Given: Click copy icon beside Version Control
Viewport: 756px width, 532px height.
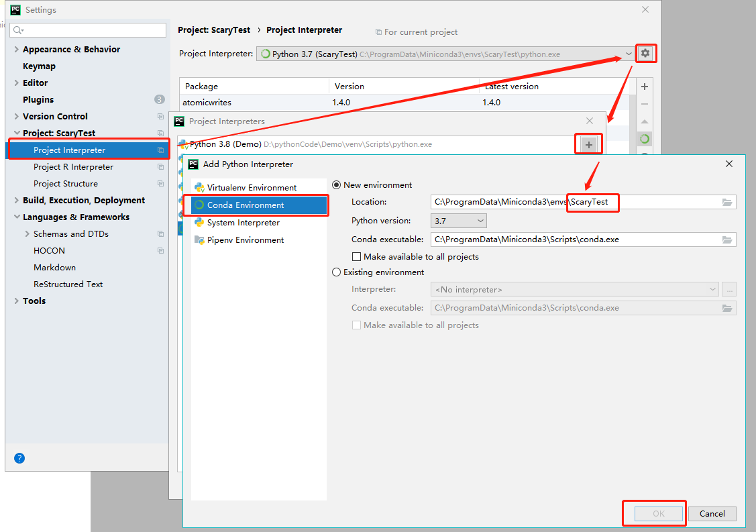Looking at the screenshot, I should (160, 116).
